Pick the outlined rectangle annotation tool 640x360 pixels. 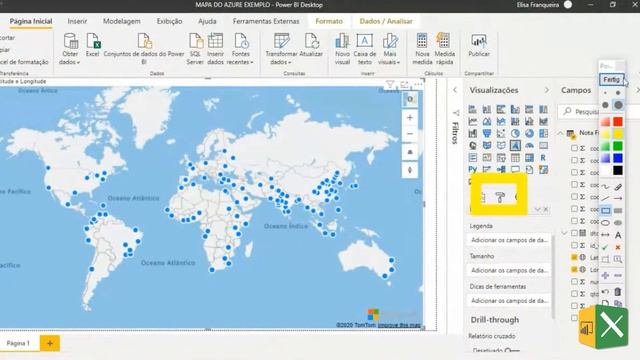pos(605,211)
